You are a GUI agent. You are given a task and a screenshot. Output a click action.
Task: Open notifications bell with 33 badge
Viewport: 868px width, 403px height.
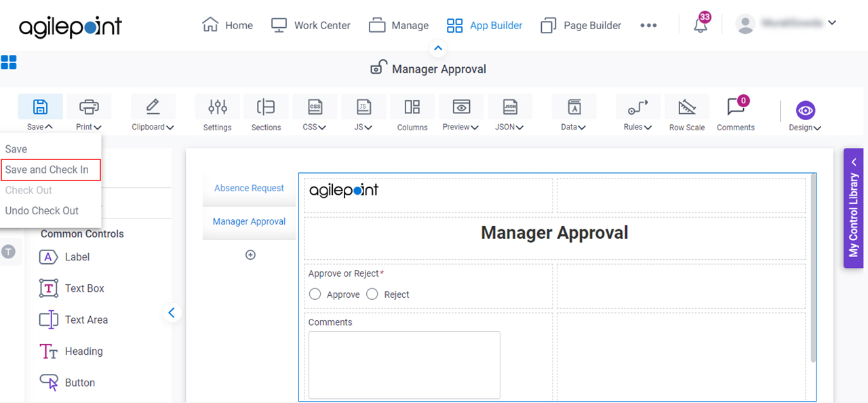pyautogui.click(x=701, y=25)
